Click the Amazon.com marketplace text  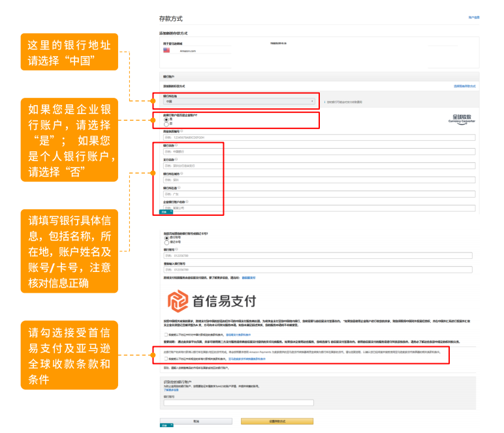point(188,51)
